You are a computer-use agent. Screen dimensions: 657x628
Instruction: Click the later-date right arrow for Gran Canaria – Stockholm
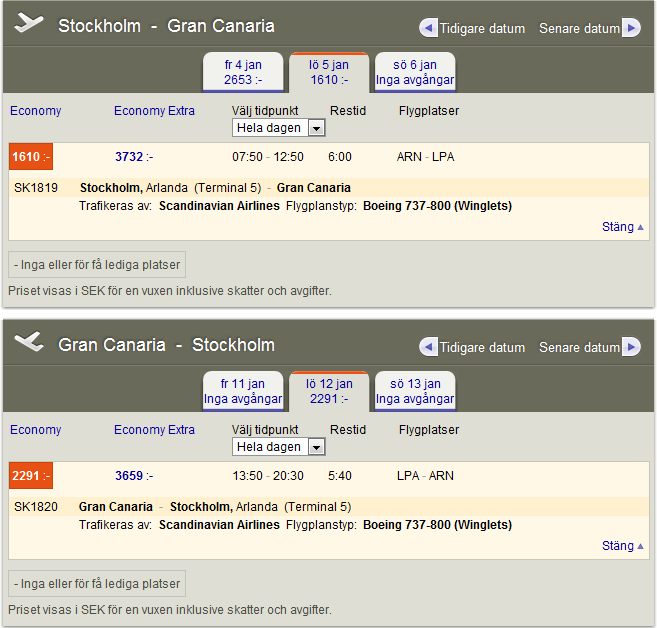[x=630, y=347]
